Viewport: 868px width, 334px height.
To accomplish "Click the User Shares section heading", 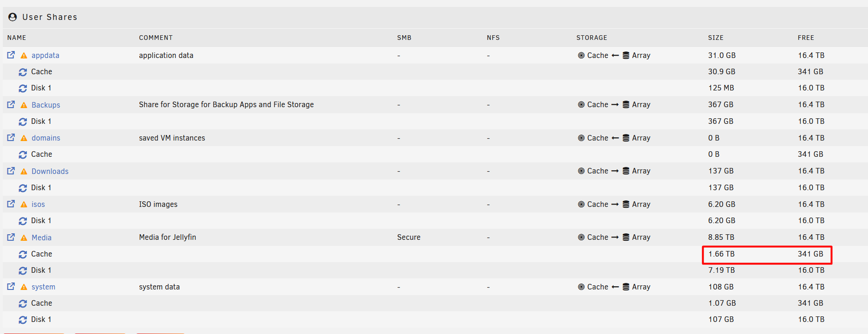I will (x=50, y=17).
